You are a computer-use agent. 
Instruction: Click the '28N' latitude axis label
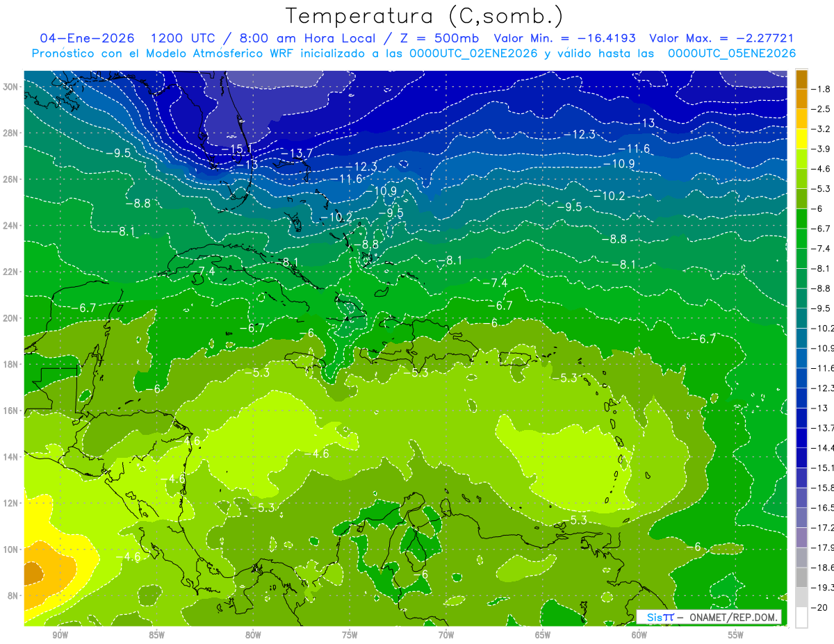pos(11,133)
